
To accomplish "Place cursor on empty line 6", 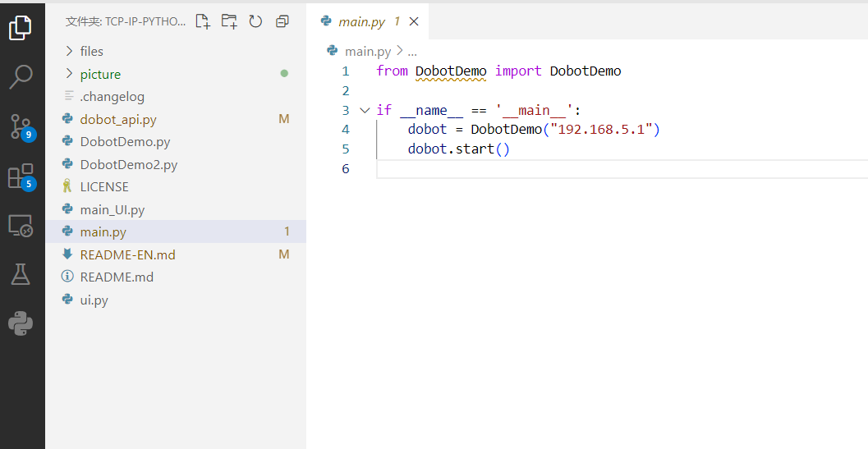I will 622,169.
